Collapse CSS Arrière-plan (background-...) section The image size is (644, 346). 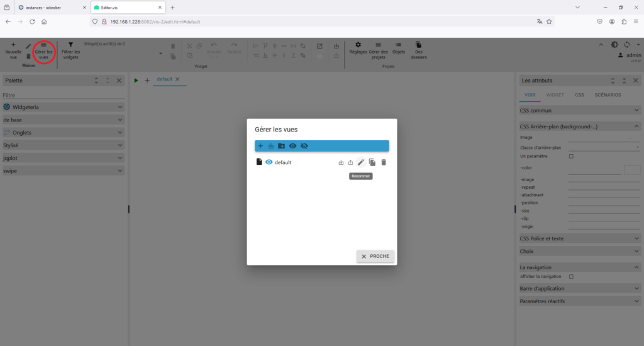click(x=579, y=126)
